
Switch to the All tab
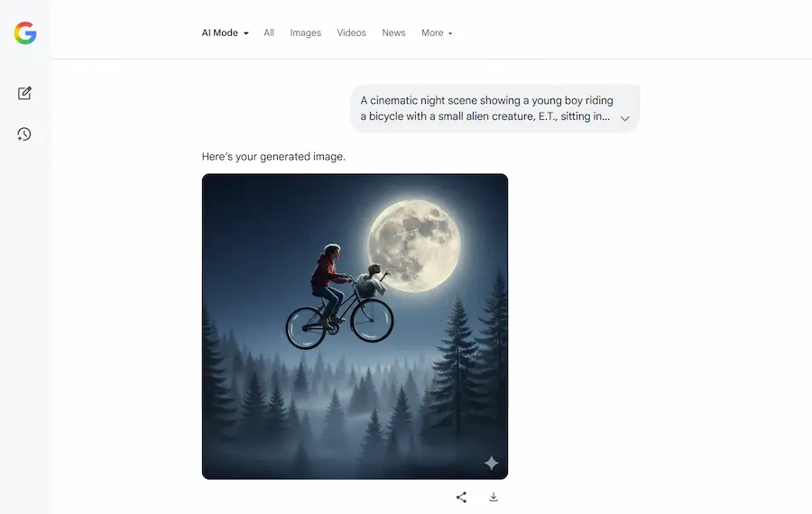[x=269, y=33]
